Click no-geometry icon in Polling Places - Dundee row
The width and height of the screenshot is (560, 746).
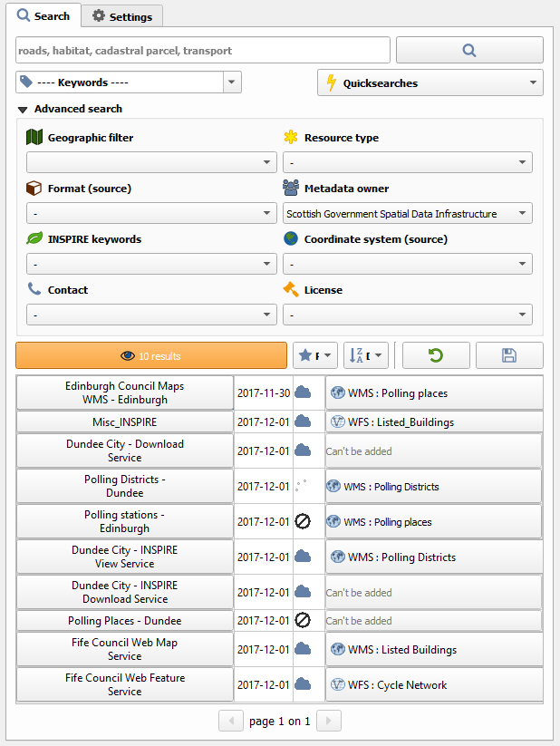[303, 620]
